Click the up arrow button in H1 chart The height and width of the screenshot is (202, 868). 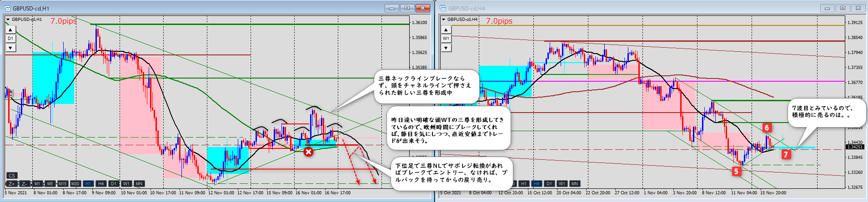point(10,30)
